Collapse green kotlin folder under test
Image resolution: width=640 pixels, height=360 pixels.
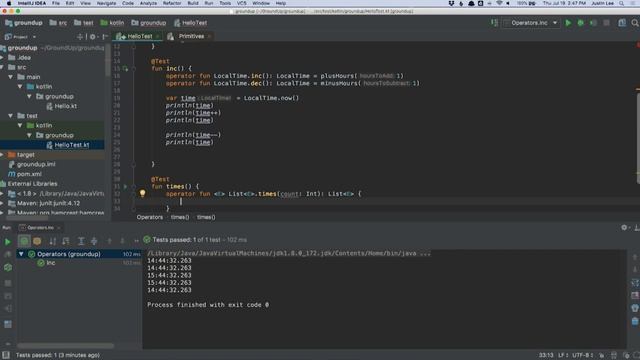point(20,125)
